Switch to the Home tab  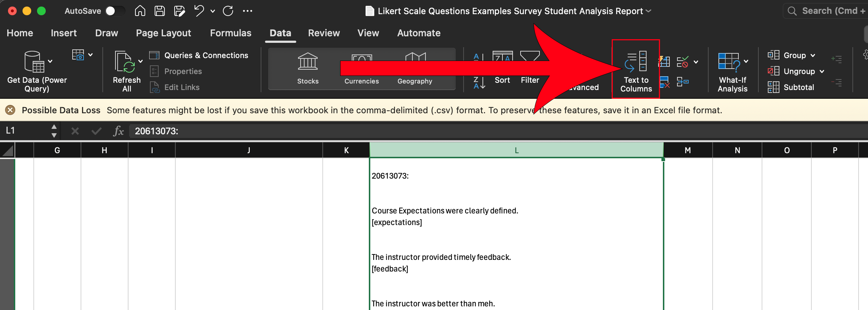(x=20, y=33)
